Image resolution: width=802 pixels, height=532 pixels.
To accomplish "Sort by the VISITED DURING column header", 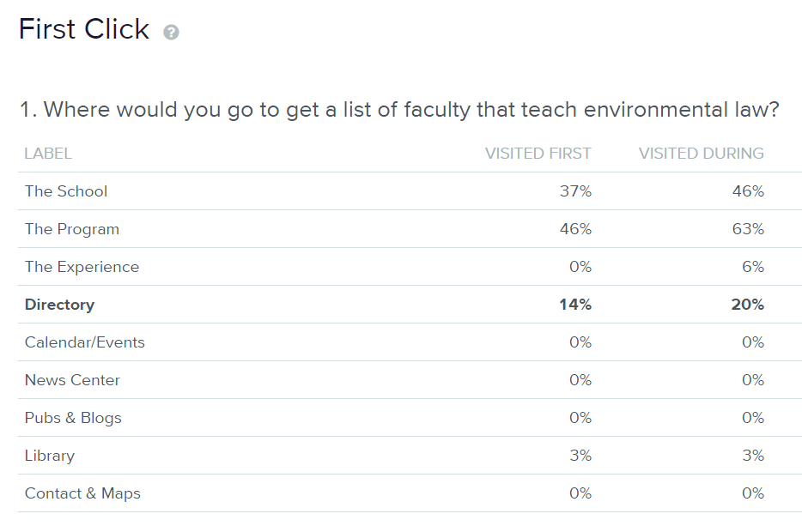I will 701,154.
